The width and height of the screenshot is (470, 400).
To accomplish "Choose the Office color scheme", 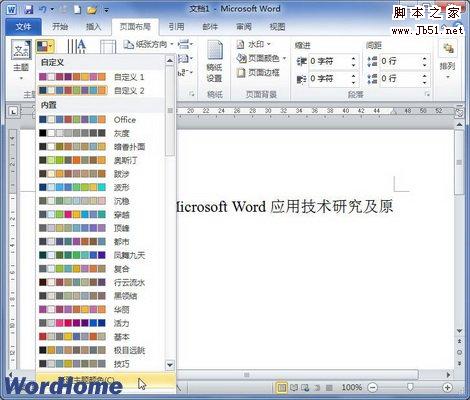I will 100,119.
